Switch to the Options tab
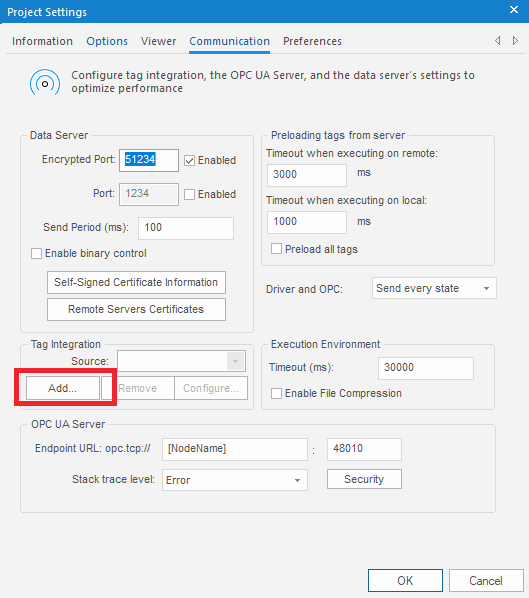 (x=107, y=41)
